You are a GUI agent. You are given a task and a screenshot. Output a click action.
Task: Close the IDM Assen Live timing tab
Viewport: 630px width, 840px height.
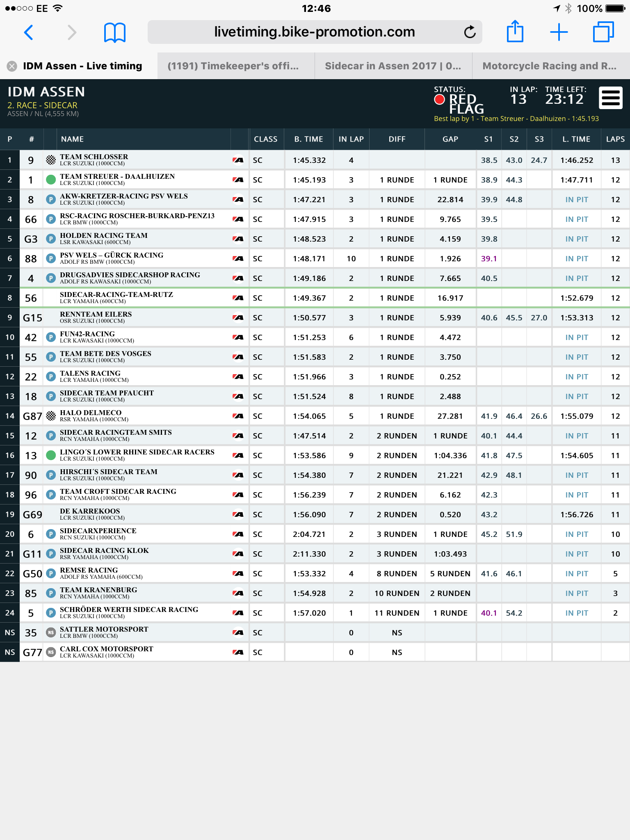point(12,66)
